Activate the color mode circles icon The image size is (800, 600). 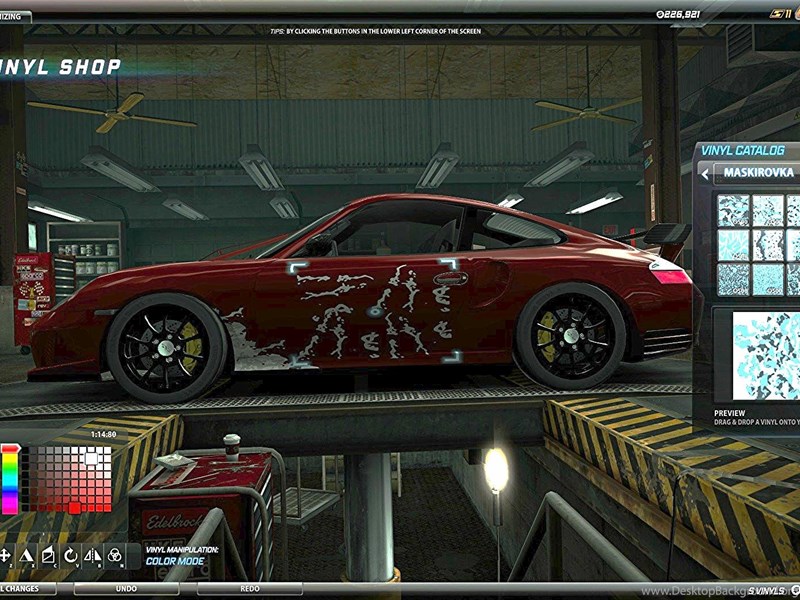pyautogui.click(x=115, y=553)
